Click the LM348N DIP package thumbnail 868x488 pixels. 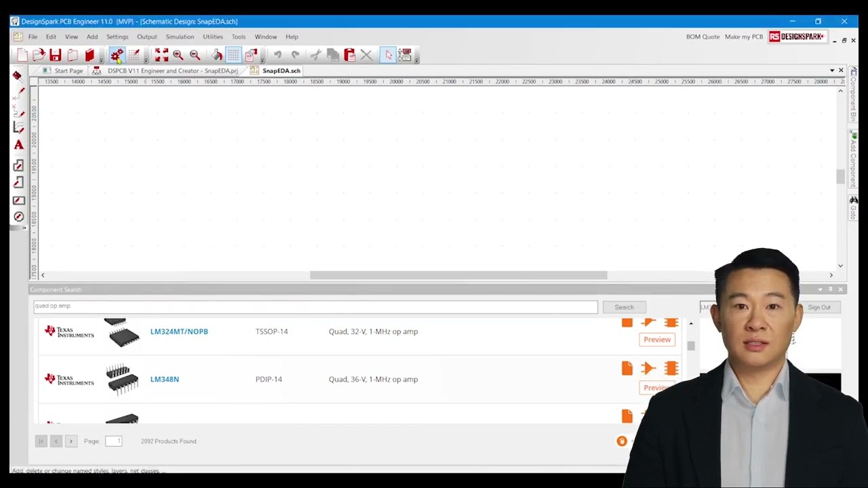122,379
